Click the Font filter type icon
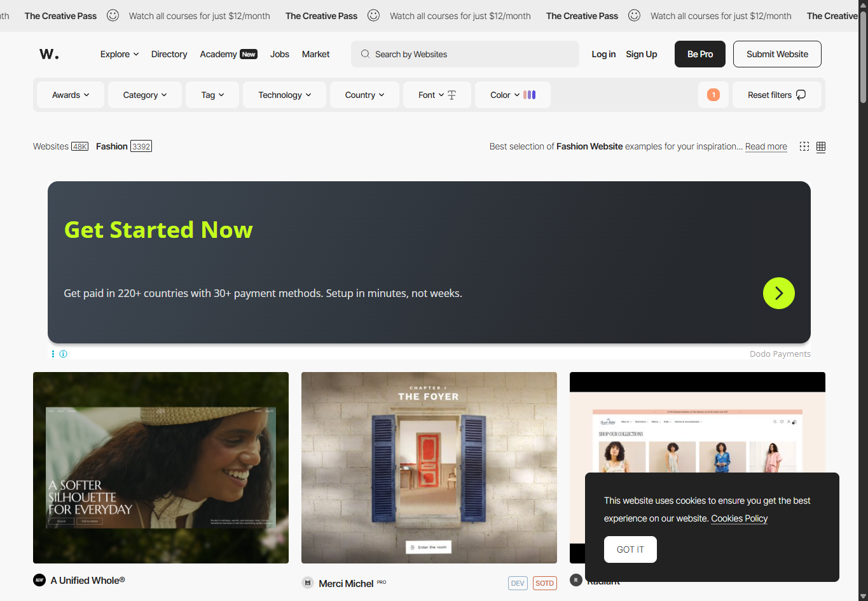The width and height of the screenshot is (868, 601). [452, 95]
